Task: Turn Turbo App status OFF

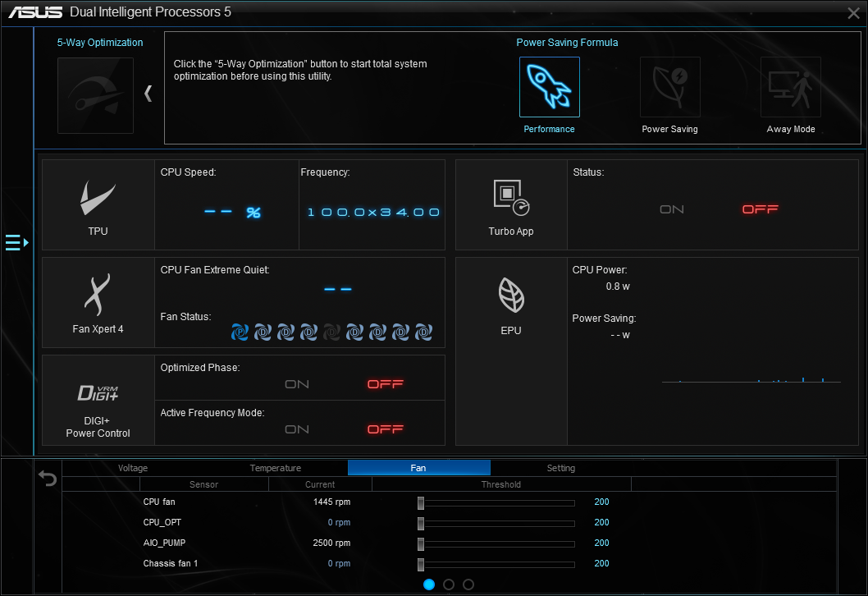Action: pyautogui.click(x=760, y=209)
